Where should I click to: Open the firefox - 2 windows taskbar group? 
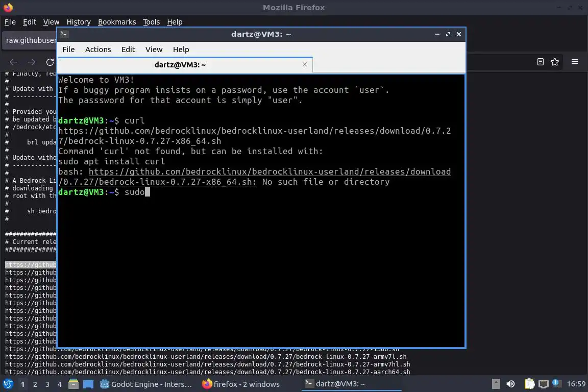pyautogui.click(x=247, y=384)
